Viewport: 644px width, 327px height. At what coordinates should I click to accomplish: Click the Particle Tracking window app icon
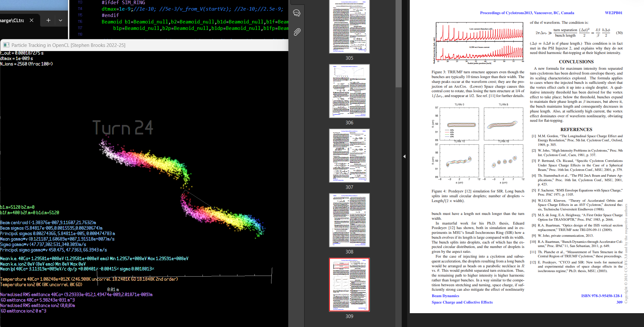click(6, 45)
